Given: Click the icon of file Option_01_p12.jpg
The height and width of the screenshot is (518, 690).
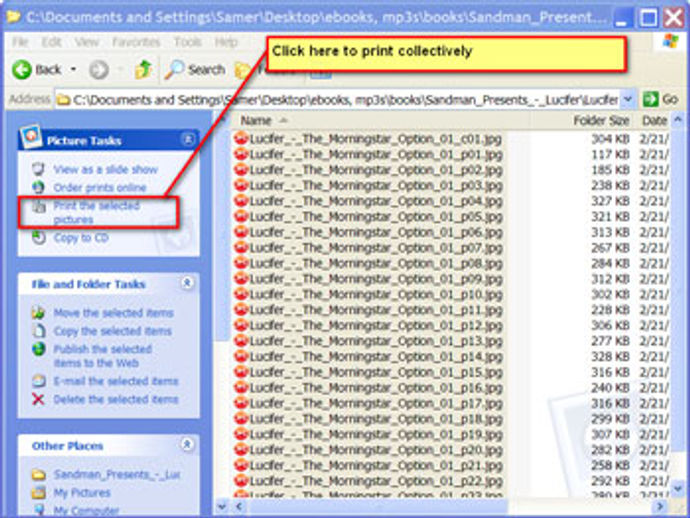Looking at the screenshot, I should [x=241, y=325].
